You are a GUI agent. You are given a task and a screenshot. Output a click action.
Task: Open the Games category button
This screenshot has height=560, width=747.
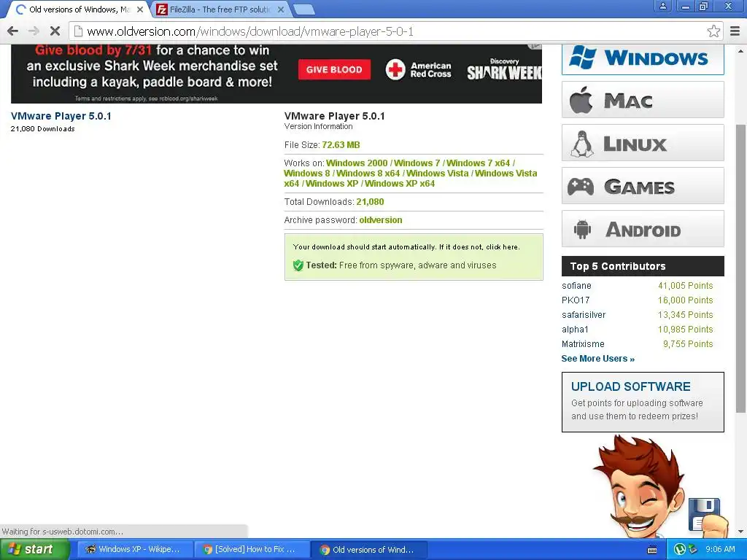pos(643,186)
